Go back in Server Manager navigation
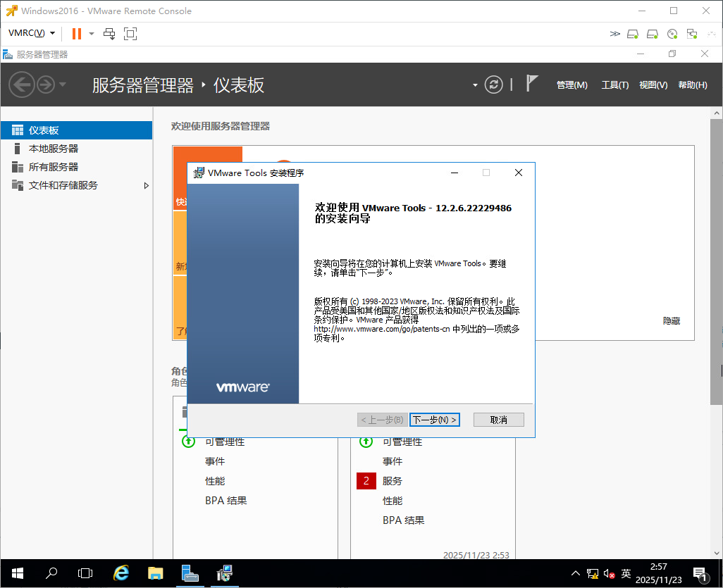Image resolution: width=723 pixels, height=588 pixels. tap(22, 85)
